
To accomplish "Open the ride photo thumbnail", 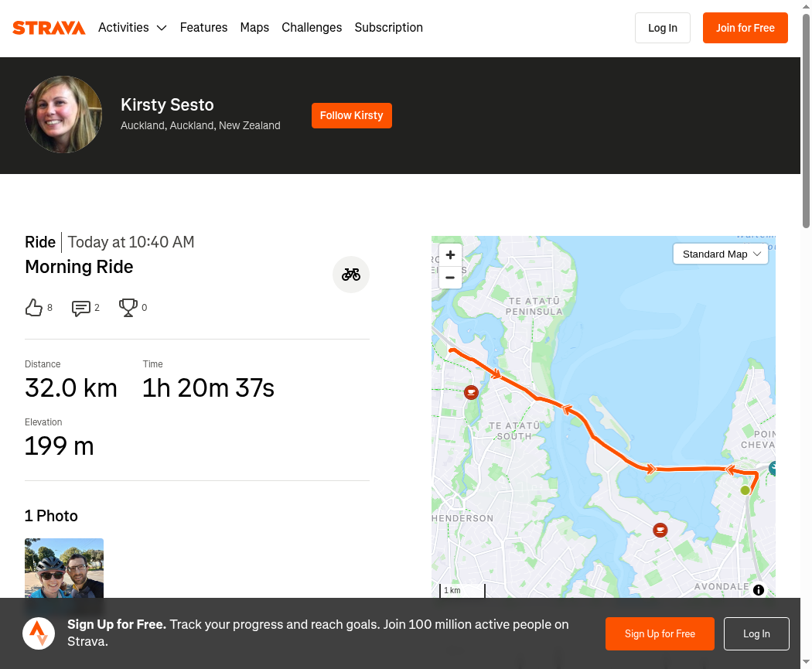I will click(64, 568).
